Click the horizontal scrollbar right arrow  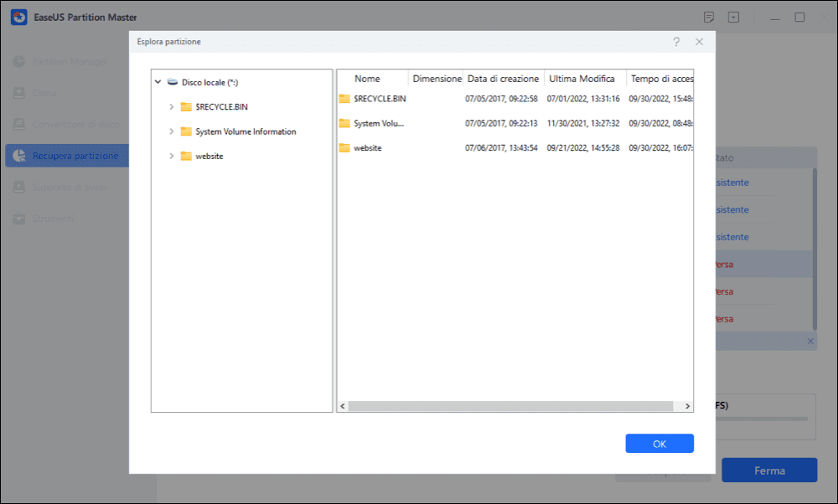point(687,406)
